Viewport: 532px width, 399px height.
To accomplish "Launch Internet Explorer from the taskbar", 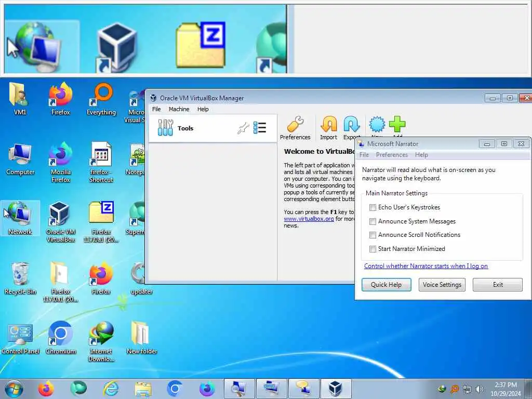I will coord(111,389).
